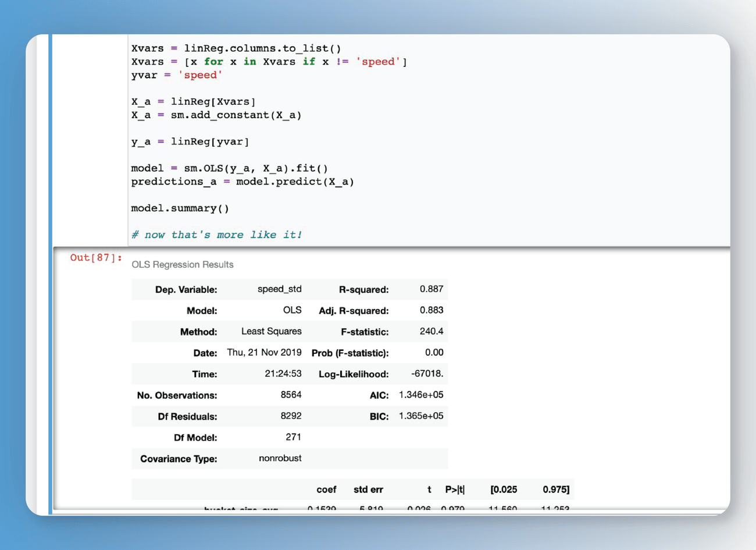Click the coef column header
This screenshot has height=550, width=756.
pyautogui.click(x=326, y=489)
